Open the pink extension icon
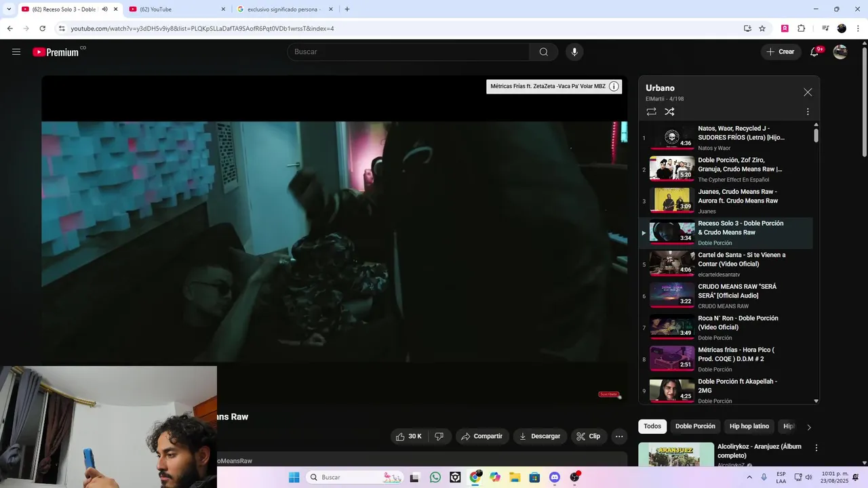The image size is (868, 488). click(785, 28)
